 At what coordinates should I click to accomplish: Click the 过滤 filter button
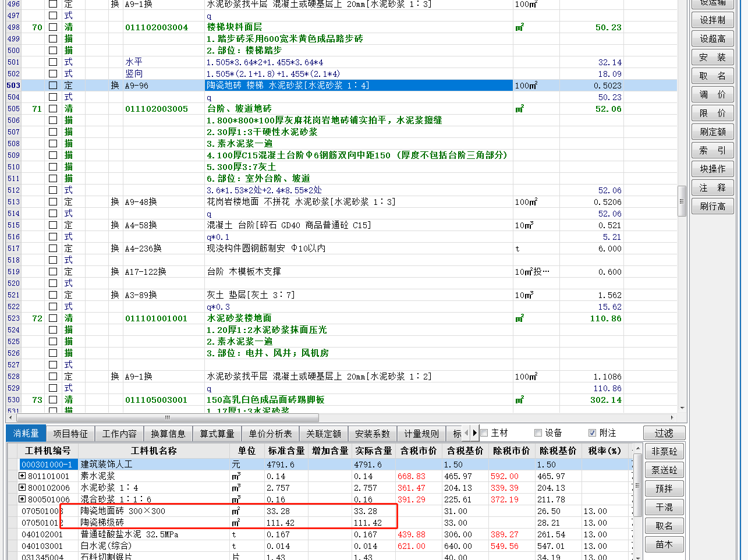[664, 433]
